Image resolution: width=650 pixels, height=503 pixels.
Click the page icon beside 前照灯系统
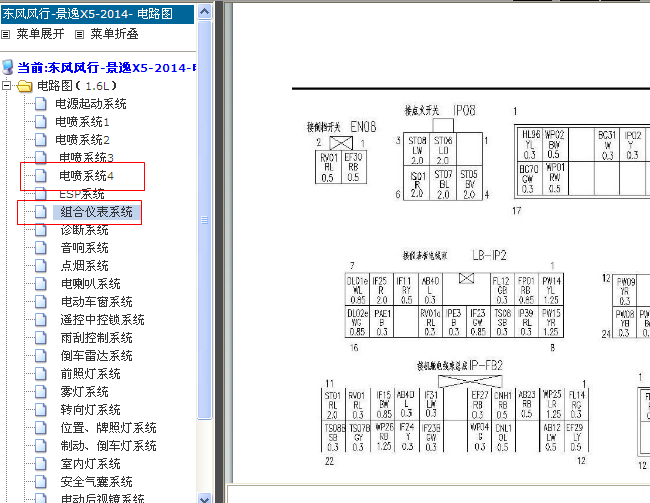pyautogui.click(x=41, y=374)
